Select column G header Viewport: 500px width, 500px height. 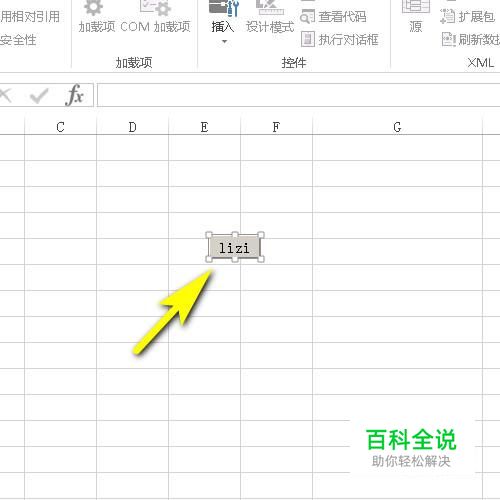(397, 127)
